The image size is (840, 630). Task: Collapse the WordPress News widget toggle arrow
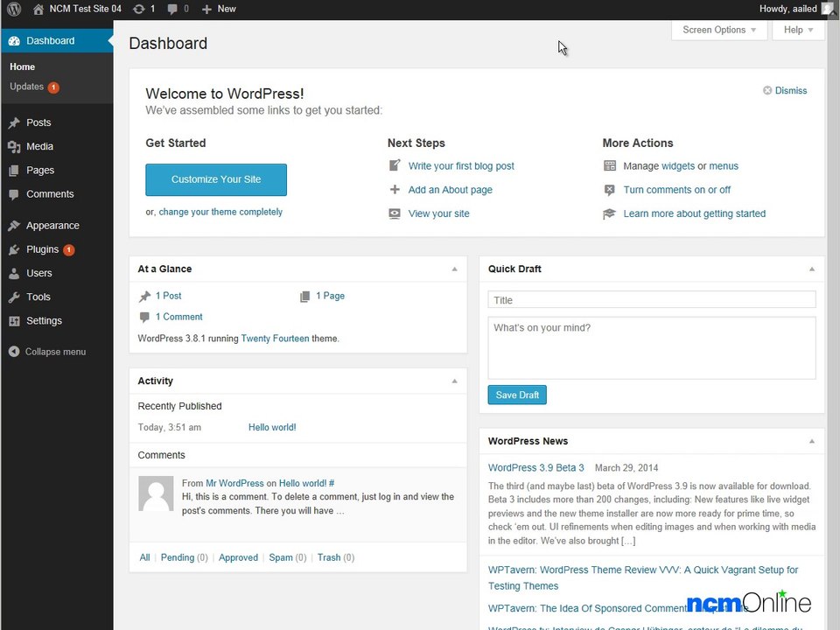coord(812,441)
